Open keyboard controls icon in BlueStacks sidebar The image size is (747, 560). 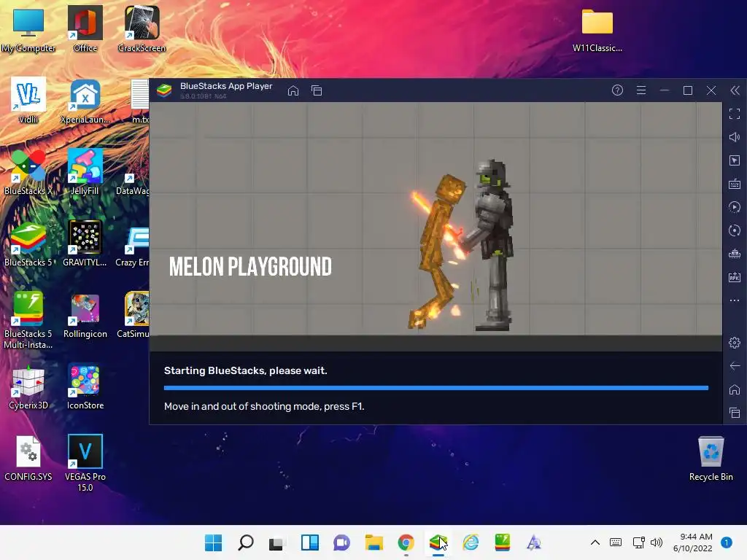click(x=735, y=184)
